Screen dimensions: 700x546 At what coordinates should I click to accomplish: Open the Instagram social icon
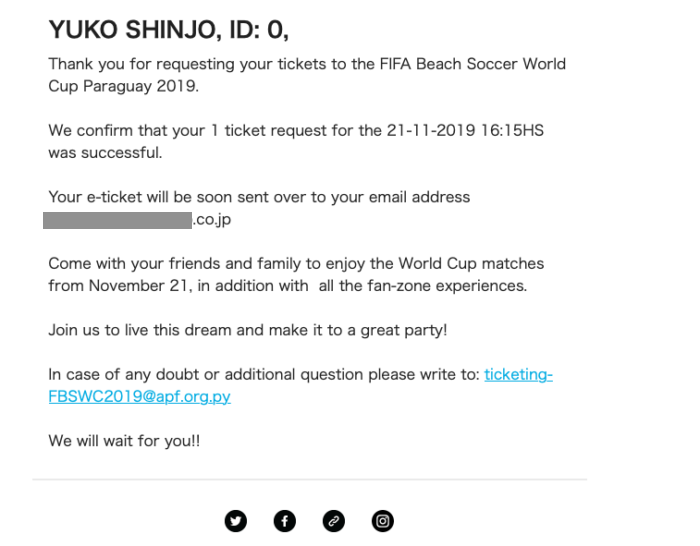pos(383,521)
